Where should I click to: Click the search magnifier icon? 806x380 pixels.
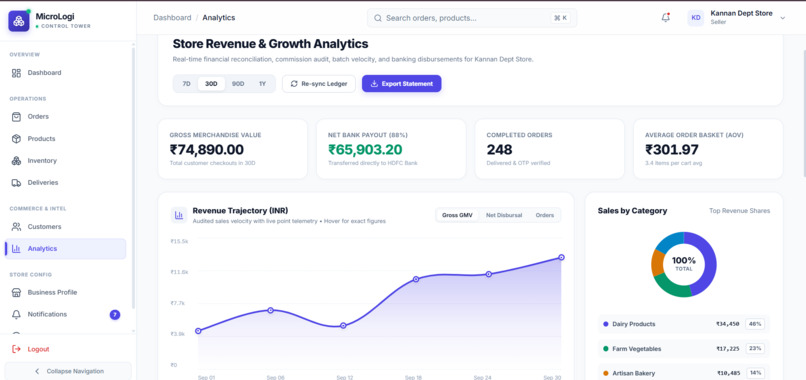(x=378, y=18)
